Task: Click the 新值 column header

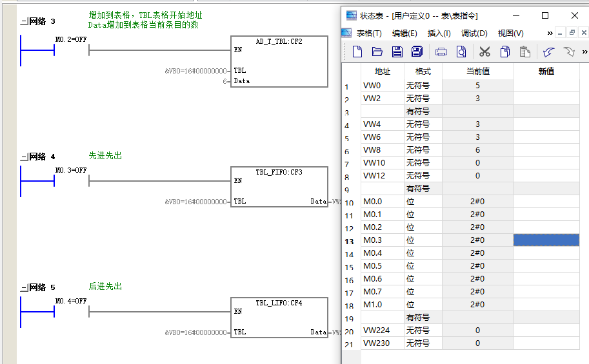Action: tap(546, 72)
